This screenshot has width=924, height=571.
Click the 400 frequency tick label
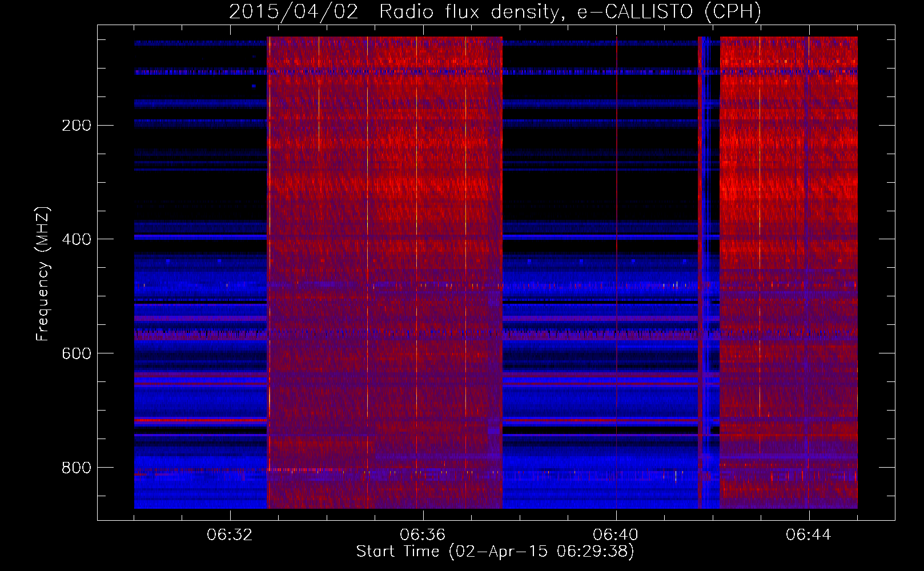coord(77,240)
